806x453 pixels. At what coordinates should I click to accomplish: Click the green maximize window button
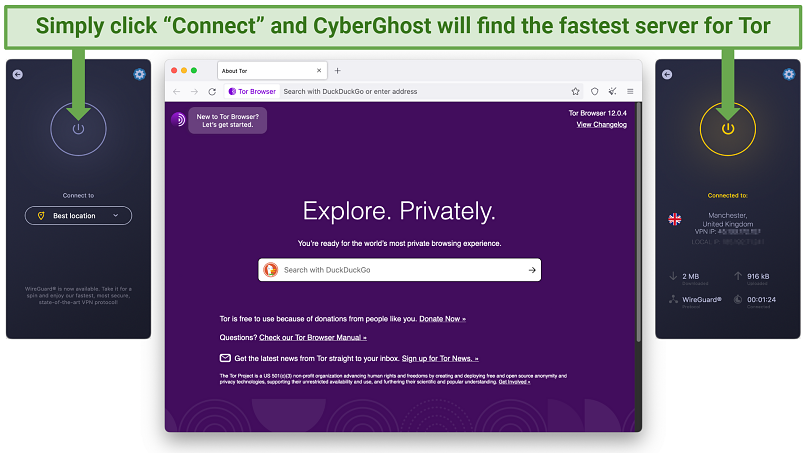194,70
